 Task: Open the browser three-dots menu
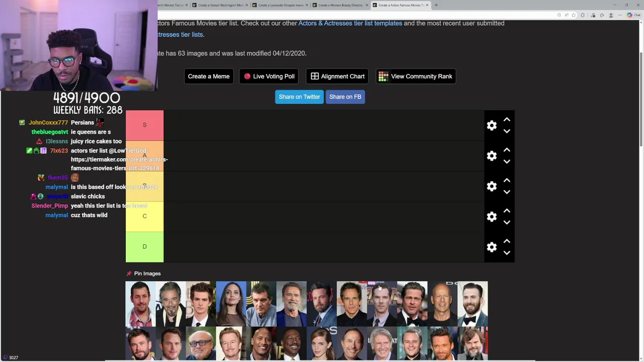[x=620, y=15]
